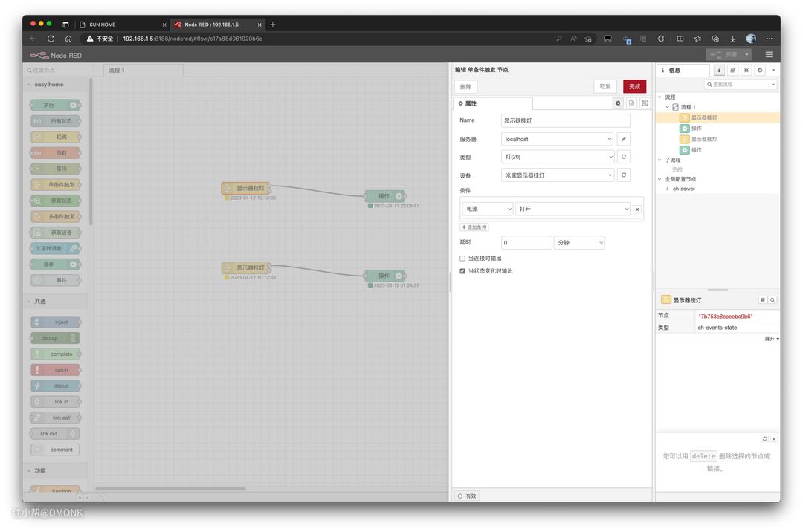Switch to the 流程 1 flow tab
Screen dimensions: 803x532
coord(117,70)
